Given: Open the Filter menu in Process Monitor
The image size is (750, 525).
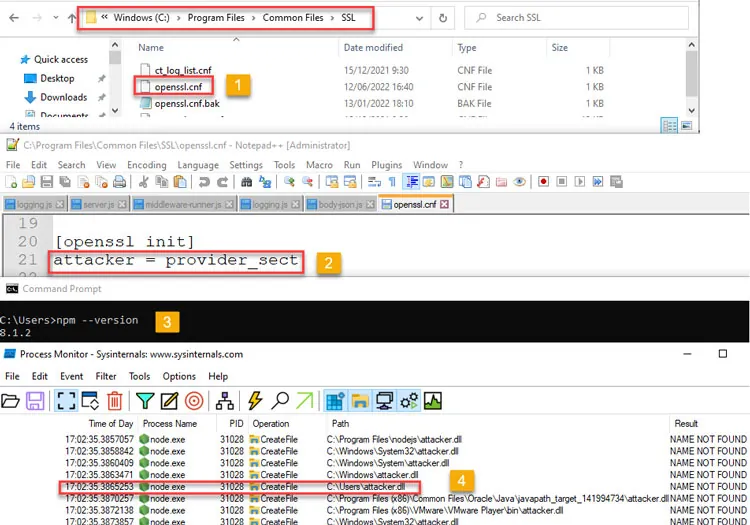Looking at the screenshot, I should pos(106,376).
